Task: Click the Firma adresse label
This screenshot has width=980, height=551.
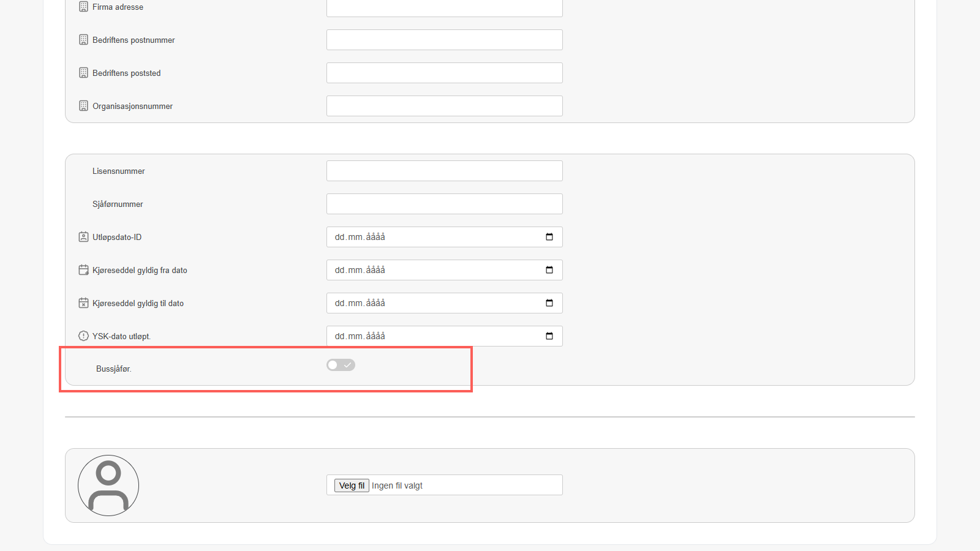Action: 118,7
